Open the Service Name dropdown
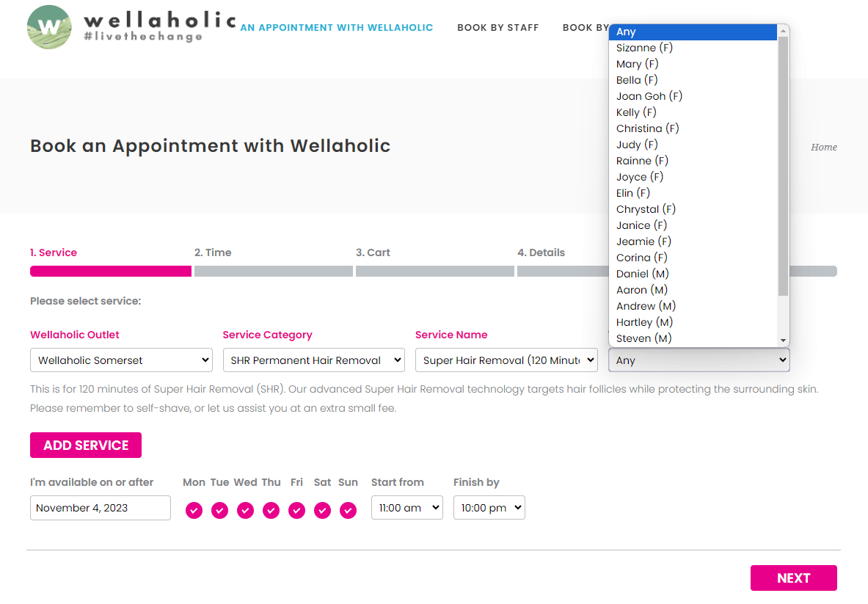The height and width of the screenshot is (604, 868). (506, 360)
